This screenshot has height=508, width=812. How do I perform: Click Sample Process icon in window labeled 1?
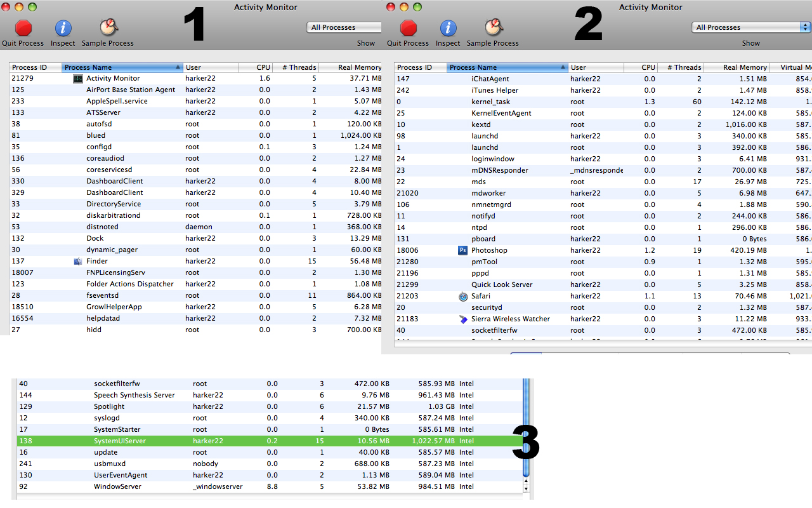tap(108, 27)
